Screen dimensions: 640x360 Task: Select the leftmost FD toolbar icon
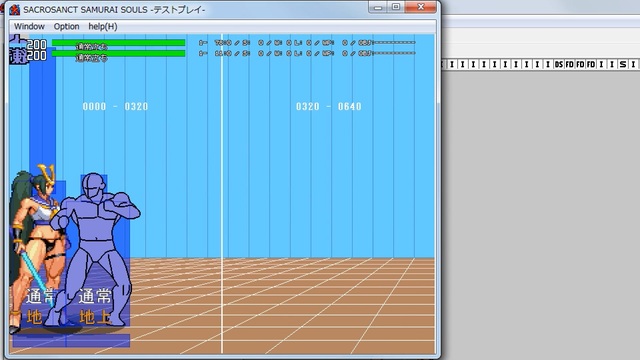tap(569, 64)
